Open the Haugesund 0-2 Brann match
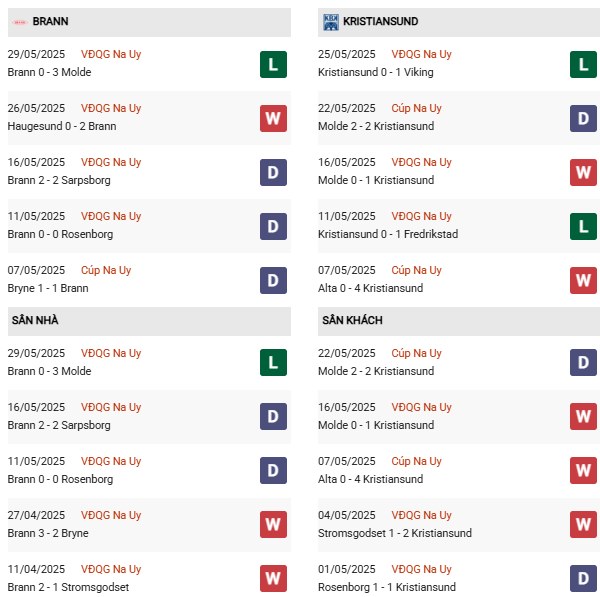The width and height of the screenshot is (600, 597). coord(61,126)
